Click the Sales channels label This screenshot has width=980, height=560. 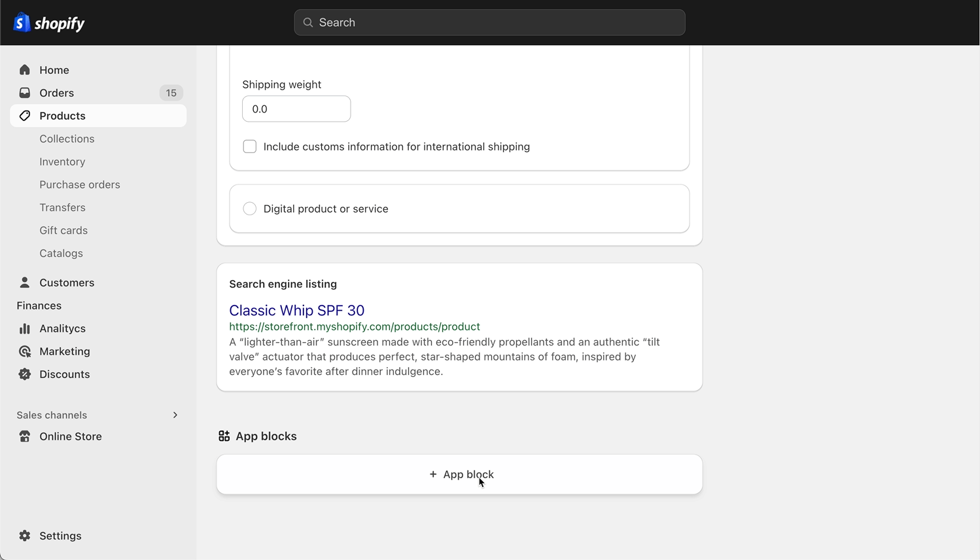(x=52, y=415)
